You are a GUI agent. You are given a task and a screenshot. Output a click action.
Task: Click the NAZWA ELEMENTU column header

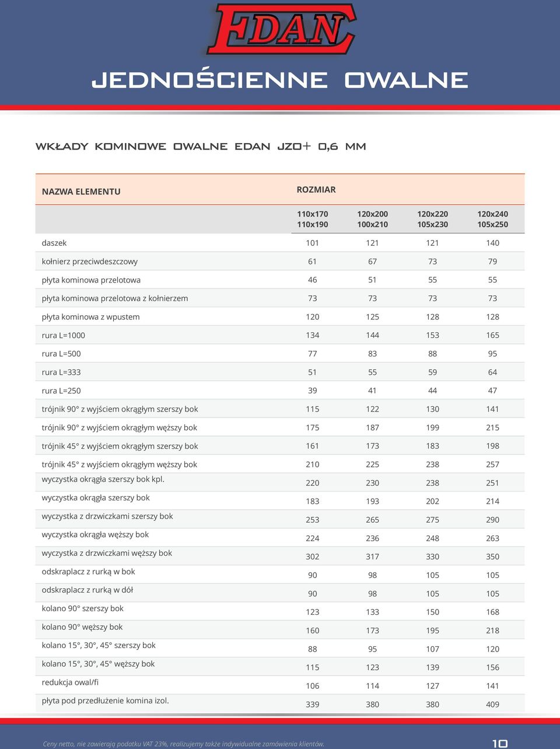[81, 191]
